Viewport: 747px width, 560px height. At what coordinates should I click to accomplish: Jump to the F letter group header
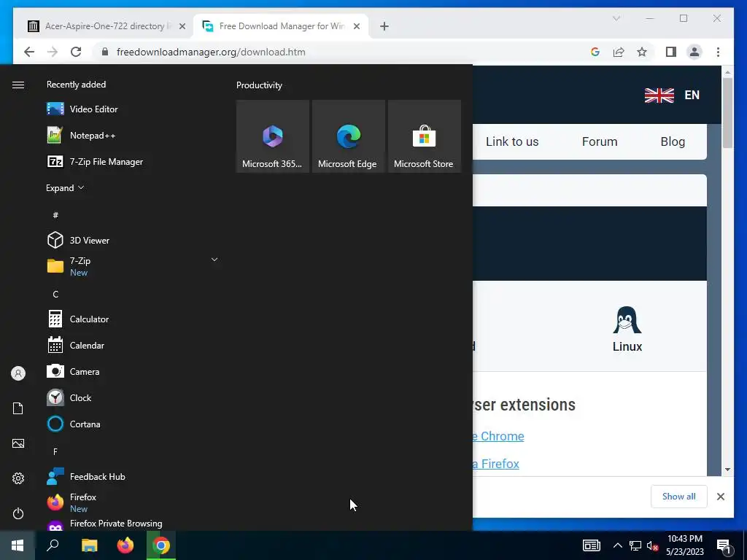coord(55,451)
